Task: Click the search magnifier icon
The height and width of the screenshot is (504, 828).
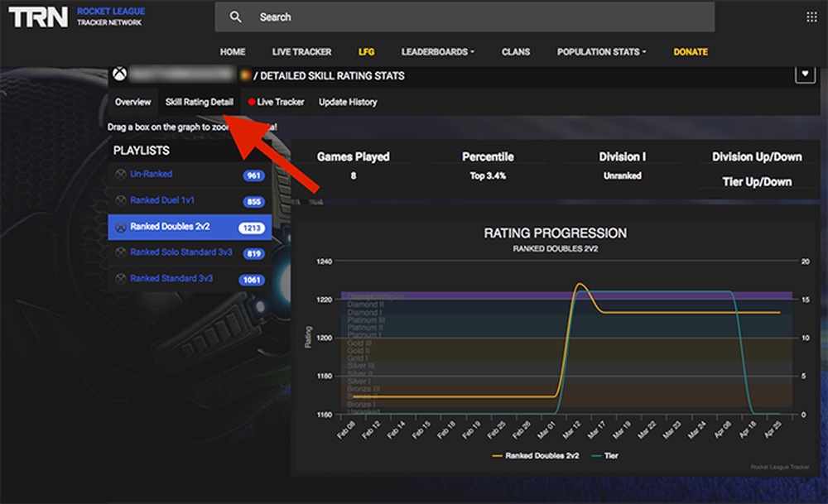Action: [x=236, y=17]
